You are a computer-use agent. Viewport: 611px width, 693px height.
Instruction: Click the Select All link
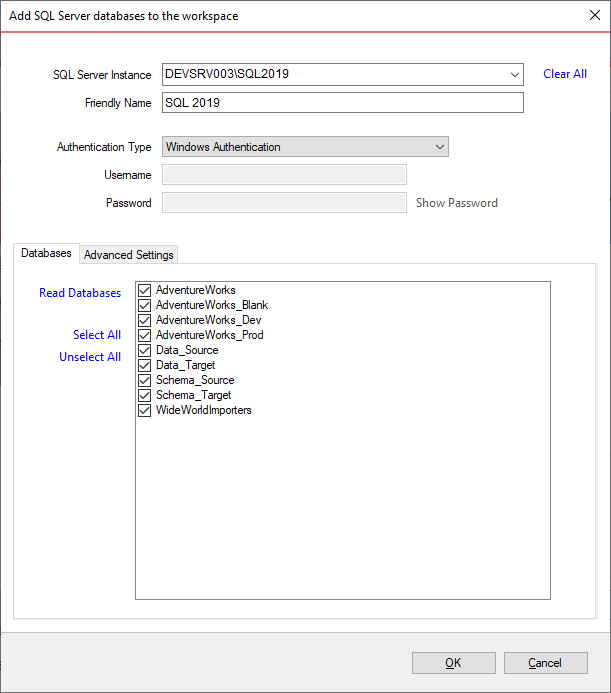[97, 335]
